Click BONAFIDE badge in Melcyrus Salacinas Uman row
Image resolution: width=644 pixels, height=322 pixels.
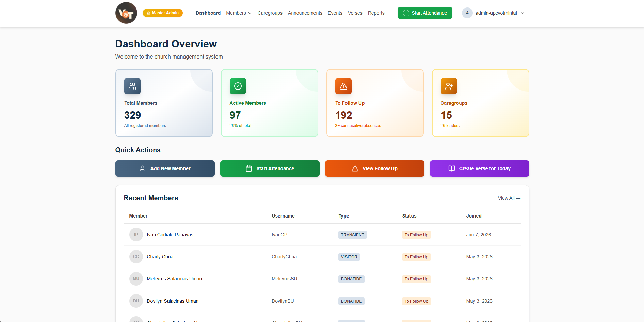[351, 279]
